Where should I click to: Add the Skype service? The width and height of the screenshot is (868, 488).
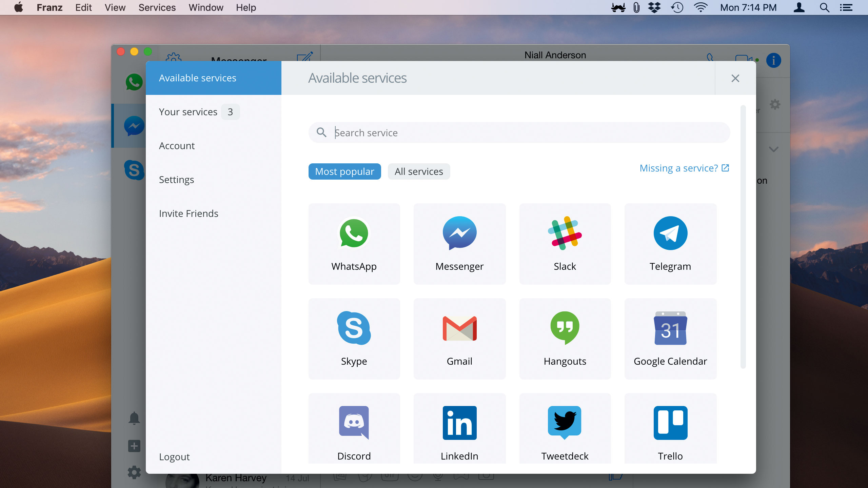click(x=354, y=339)
